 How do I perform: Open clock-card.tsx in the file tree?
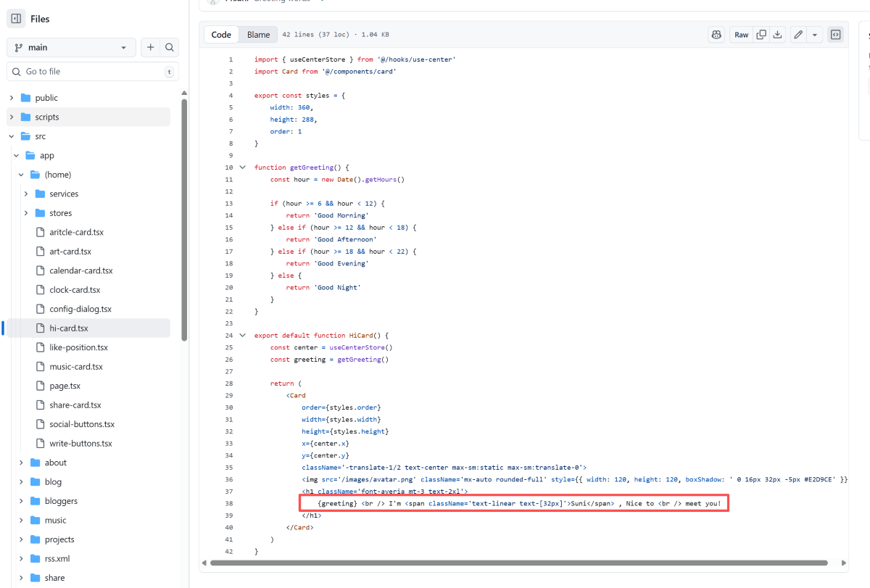pyautogui.click(x=75, y=290)
